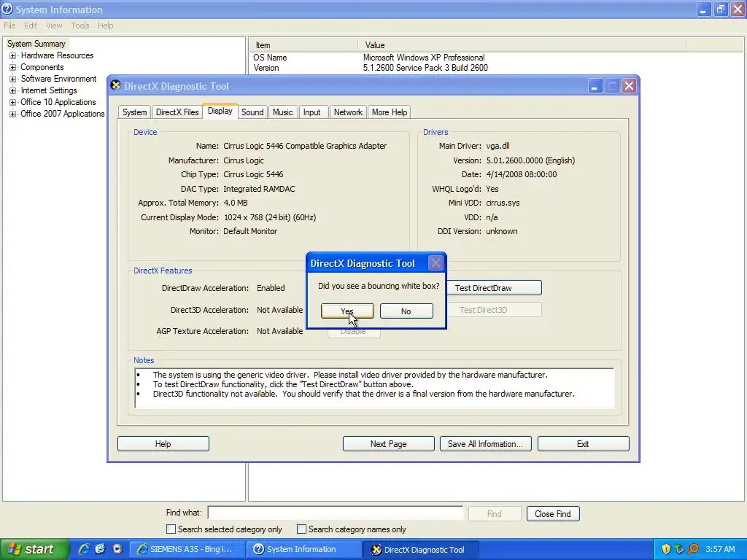Open the Tools menu in System Information
Image resolution: width=747 pixels, height=560 pixels.
(x=80, y=26)
